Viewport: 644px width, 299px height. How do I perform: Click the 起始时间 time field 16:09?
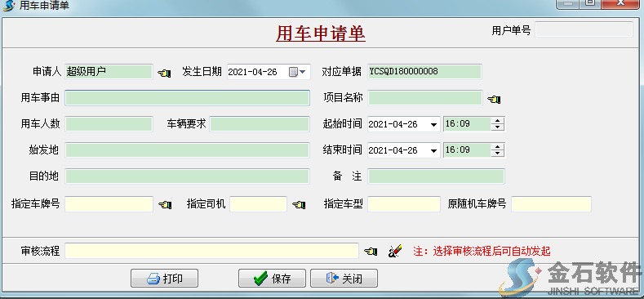tap(467, 124)
